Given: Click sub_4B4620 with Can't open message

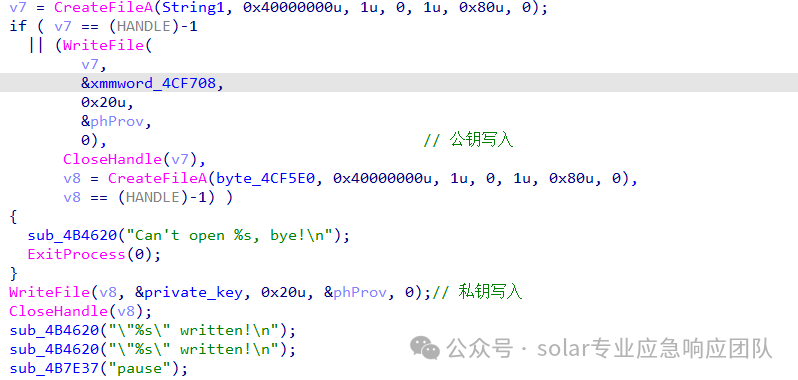Looking at the screenshot, I should [76, 236].
